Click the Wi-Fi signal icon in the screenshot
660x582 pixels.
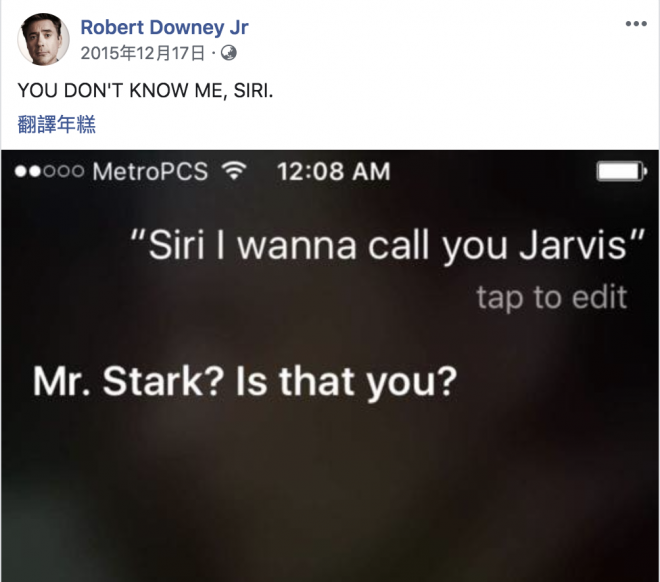click(x=234, y=171)
